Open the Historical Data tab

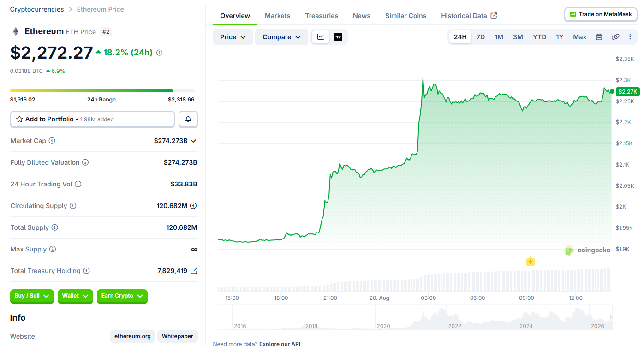(x=469, y=16)
